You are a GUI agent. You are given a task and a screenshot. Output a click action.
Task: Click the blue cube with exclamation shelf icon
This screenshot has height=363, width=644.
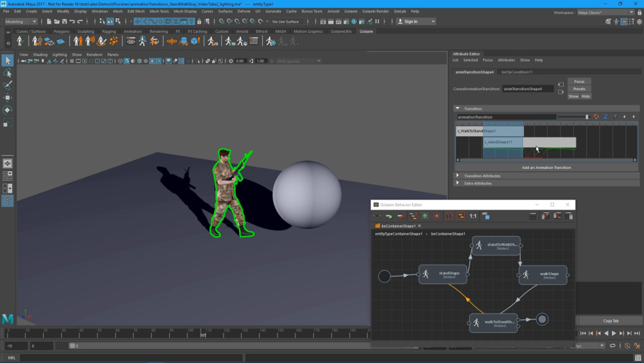[x=196, y=41]
